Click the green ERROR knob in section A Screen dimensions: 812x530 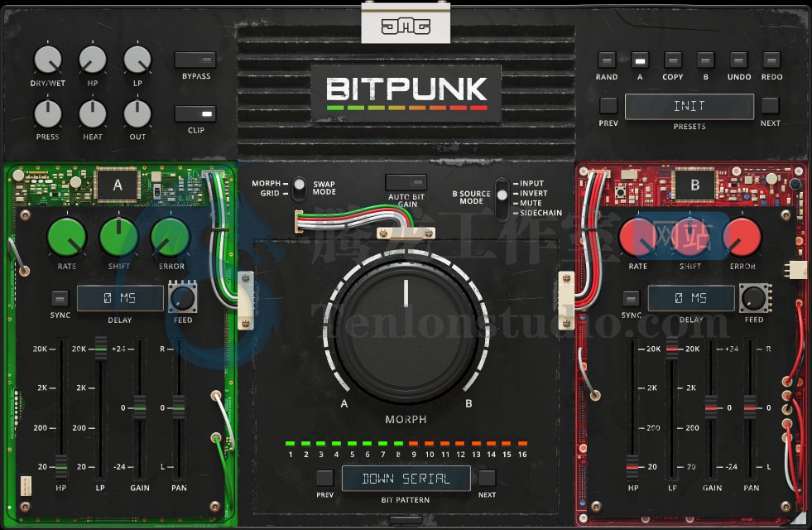tap(171, 237)
